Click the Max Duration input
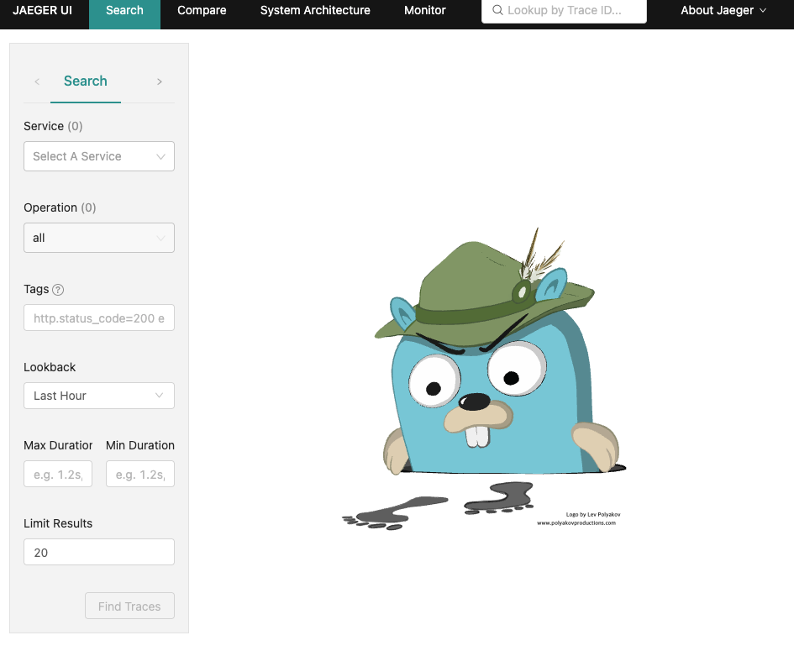Screen dimensions: 794x672 (58, 474)
